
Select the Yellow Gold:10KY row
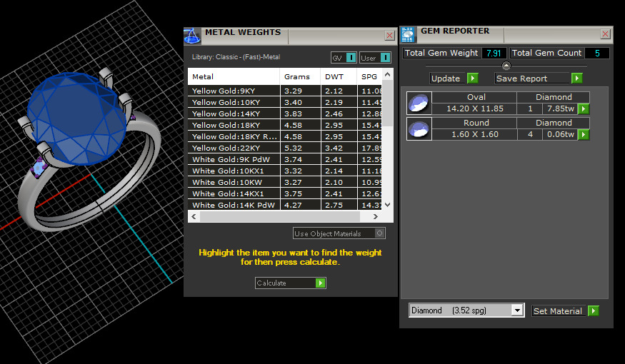coord(285,102)
